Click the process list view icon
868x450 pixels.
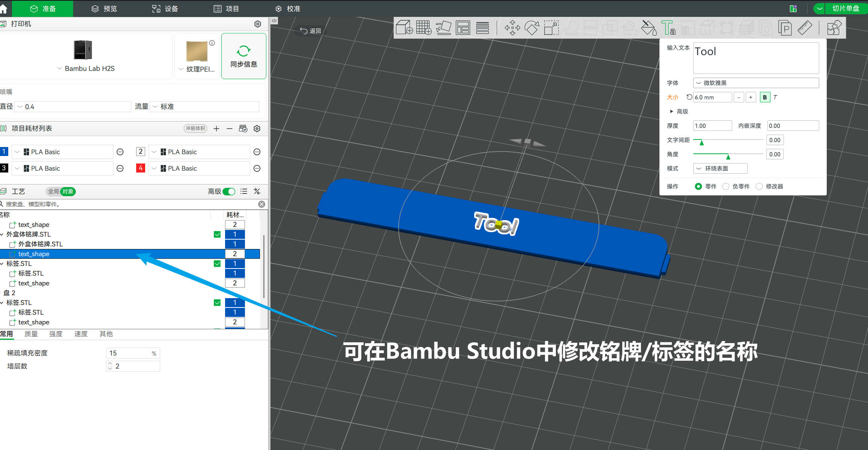[x=244, y=192]
